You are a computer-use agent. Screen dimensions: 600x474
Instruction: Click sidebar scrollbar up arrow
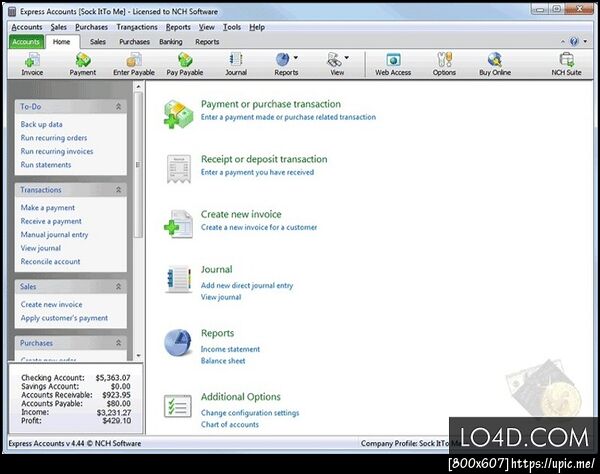[139, 87]
